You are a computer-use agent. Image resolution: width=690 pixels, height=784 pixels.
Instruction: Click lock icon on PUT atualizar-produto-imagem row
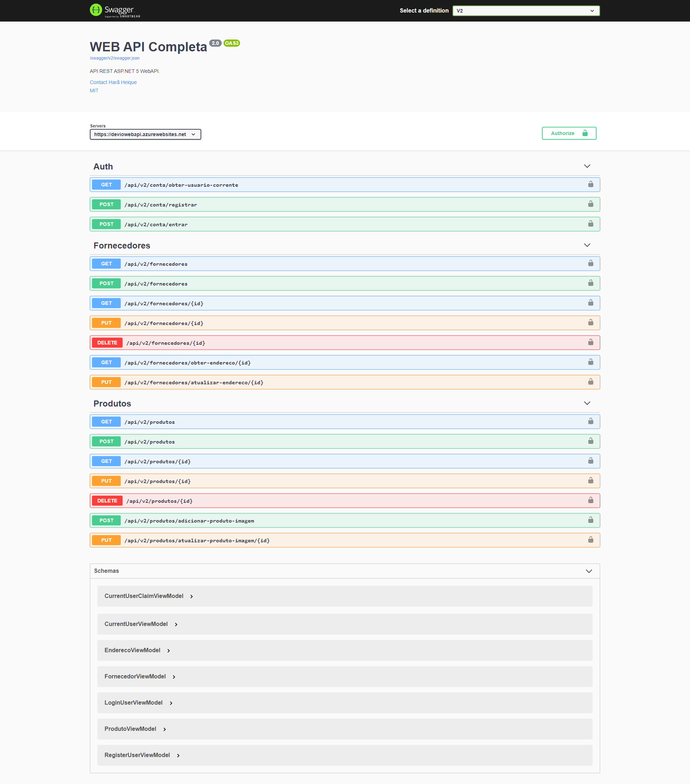(x=590, y=540)
